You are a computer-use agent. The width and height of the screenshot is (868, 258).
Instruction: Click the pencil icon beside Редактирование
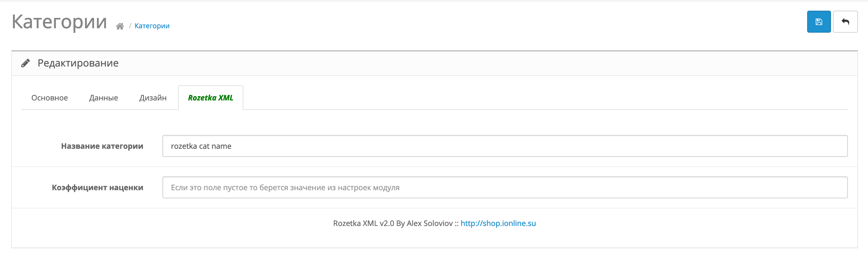pyautogui.click(x=25, y=63)
